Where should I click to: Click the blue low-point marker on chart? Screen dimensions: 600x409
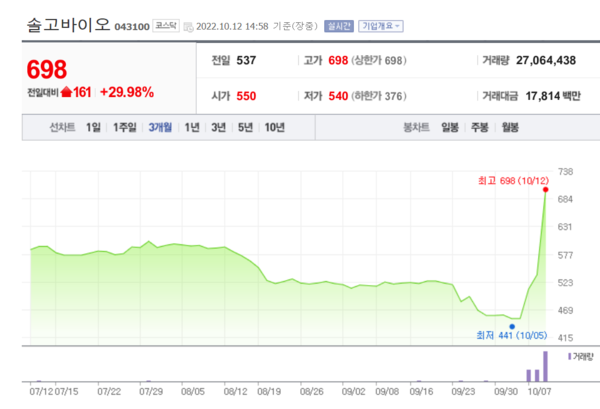[x=512, y=326]
